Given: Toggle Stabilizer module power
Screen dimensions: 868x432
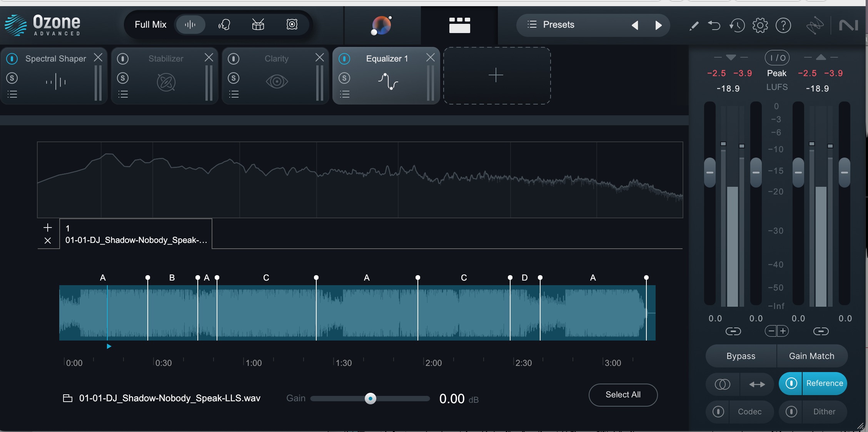Looking at the screenshot, I should (123, 59).
